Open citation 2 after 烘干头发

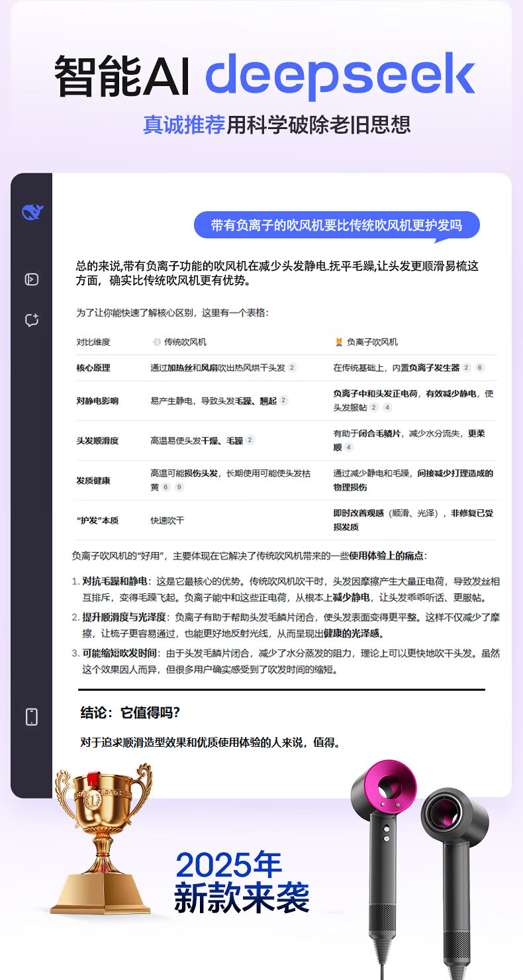tap(292, 367)
